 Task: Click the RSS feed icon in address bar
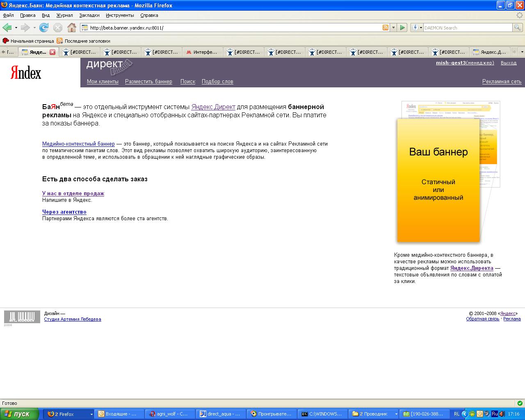pos(386,27)
